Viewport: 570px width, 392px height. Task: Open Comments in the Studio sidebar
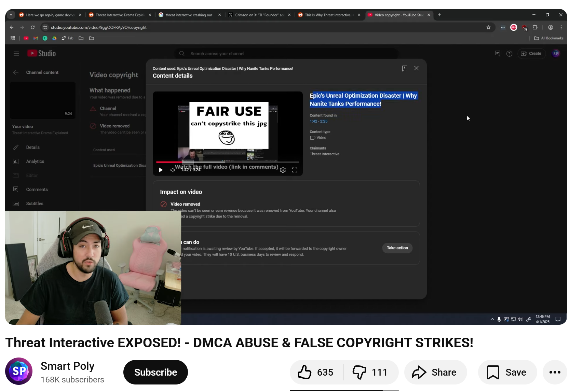tap(37, 190)
